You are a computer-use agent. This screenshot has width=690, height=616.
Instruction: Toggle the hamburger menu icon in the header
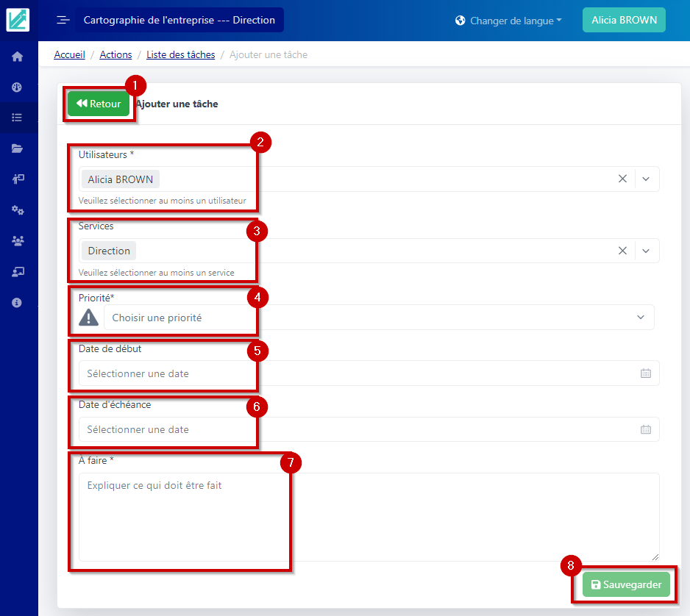tap(63, 20)
